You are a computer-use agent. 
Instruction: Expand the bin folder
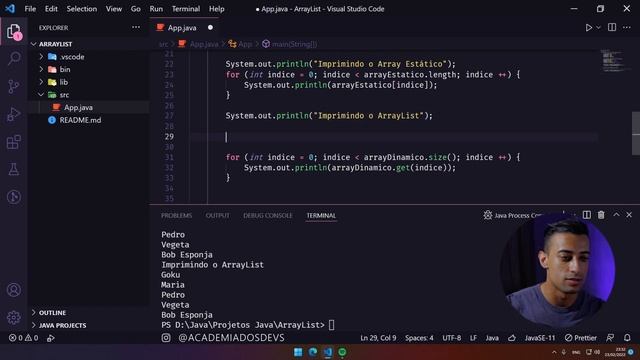tap(89, 69)
